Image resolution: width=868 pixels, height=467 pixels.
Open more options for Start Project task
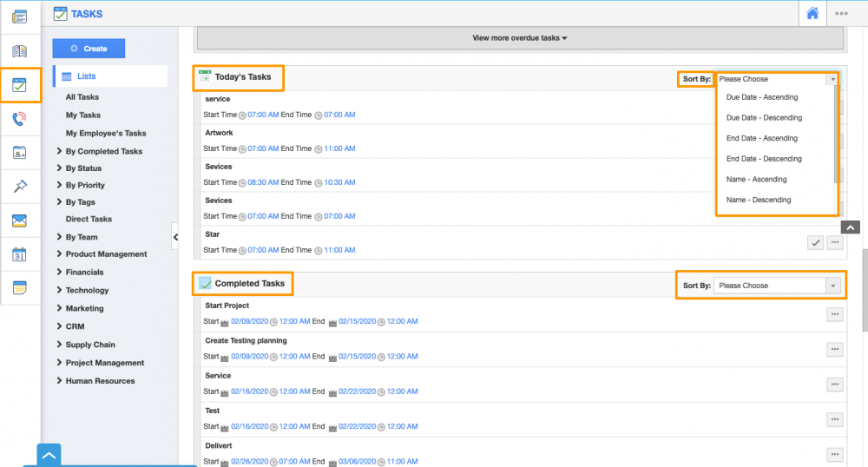pos(834,314)
